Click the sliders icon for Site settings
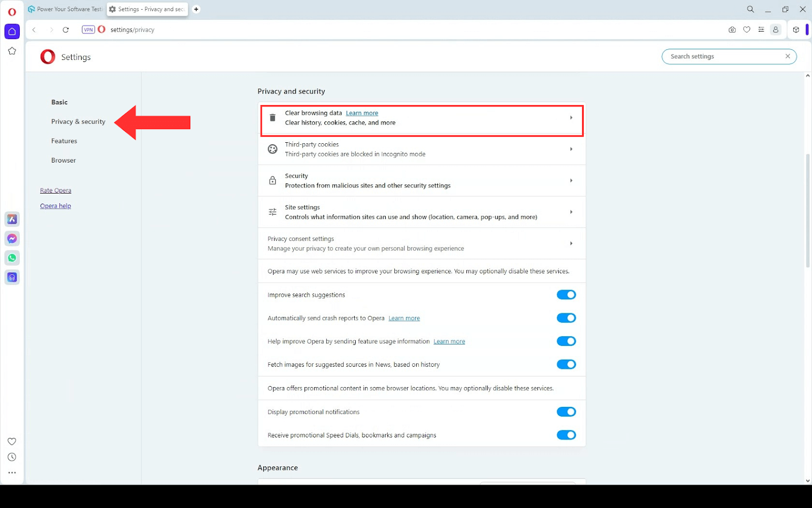This screenshot has height=508, width=812. (x=273, y=212)
